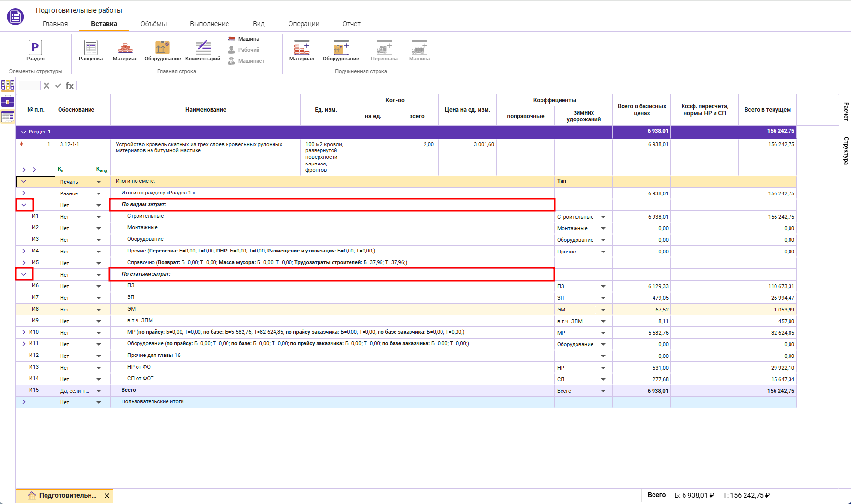The height and width of the screenshot is (504, 851).
Task: Click the formula bar input field
Action: pyautogui.click(x=462, y=86)
